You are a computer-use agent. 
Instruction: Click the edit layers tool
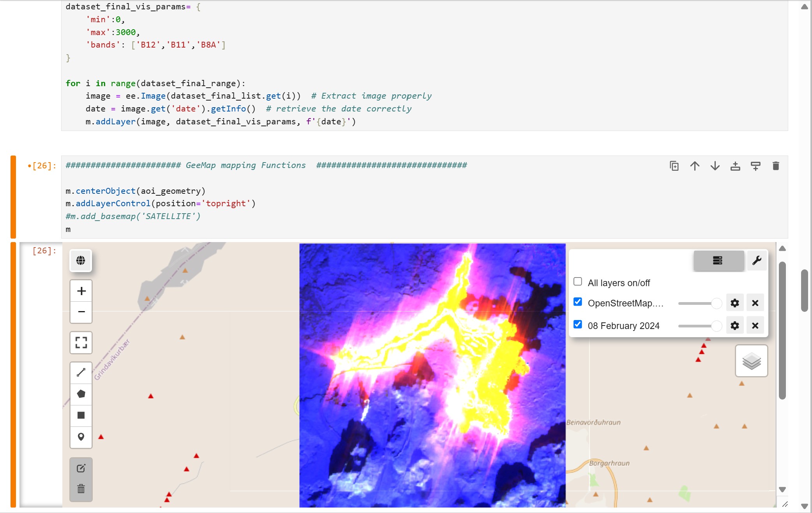(81, 468)
